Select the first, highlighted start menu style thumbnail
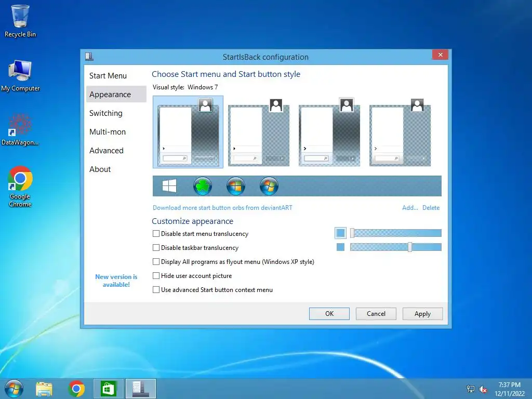Image resolution: width=532 pixels, height=399 pixels. (x=188, y=131)
